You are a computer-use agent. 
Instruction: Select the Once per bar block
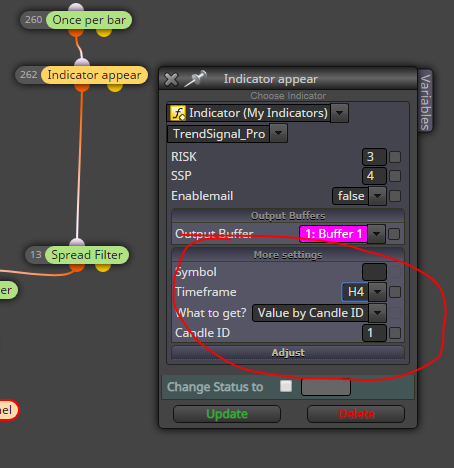click(89, 20)
